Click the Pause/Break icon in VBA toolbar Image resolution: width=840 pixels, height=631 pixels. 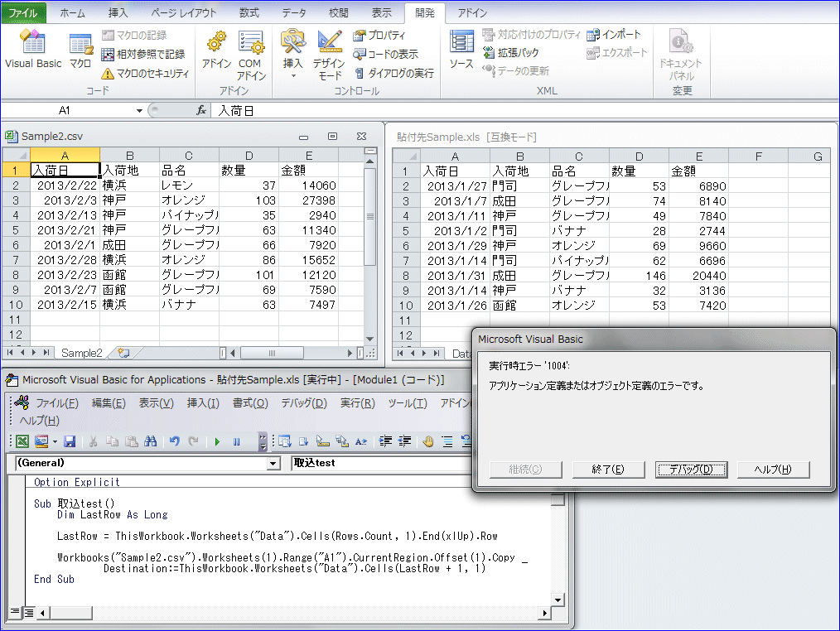(x=238, y=441)
